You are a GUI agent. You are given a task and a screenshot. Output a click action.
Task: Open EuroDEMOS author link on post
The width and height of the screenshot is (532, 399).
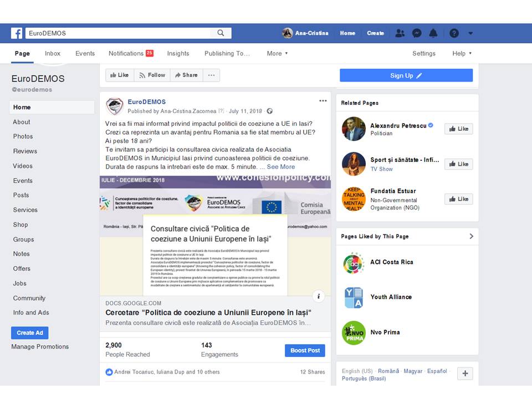pyautogui.click(x=146, y=102)
